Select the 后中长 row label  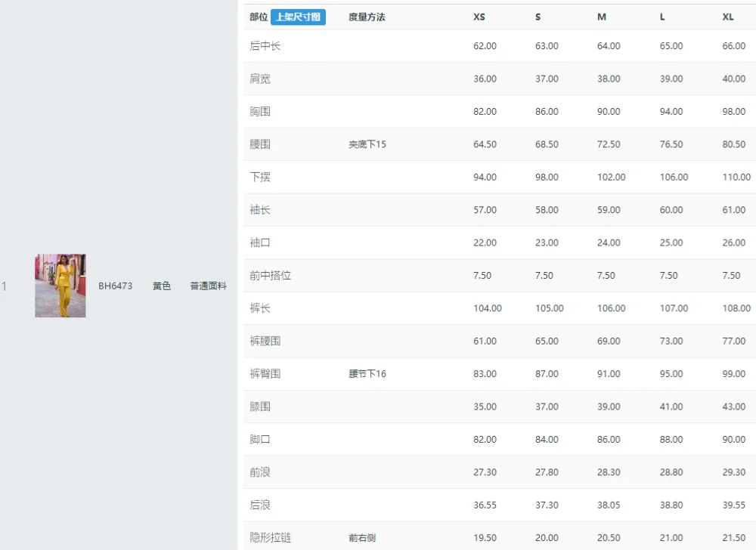pyautogui.click(x=265, y=46)
